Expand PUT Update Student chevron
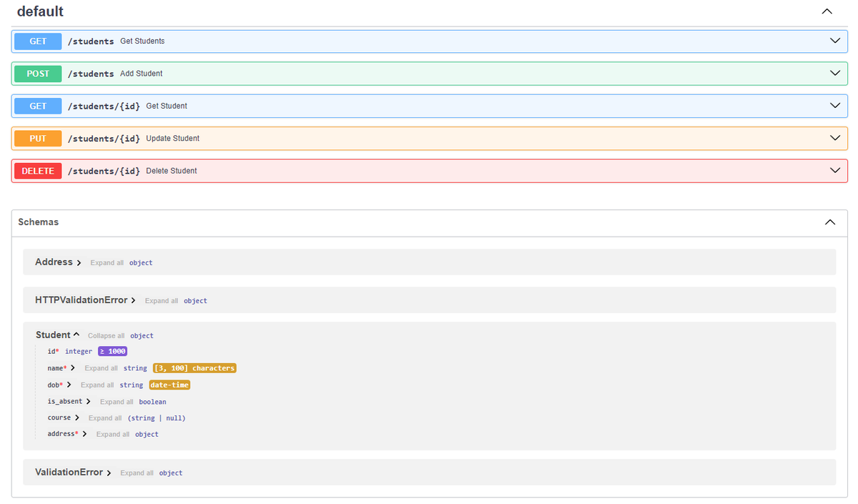Screen dimensions: 858x504 [x=835, y=138]
